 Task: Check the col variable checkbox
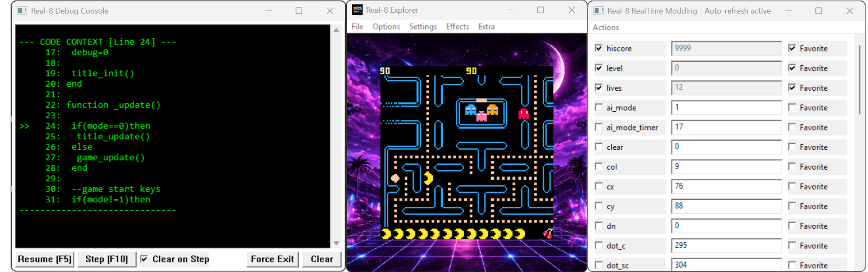599,166
